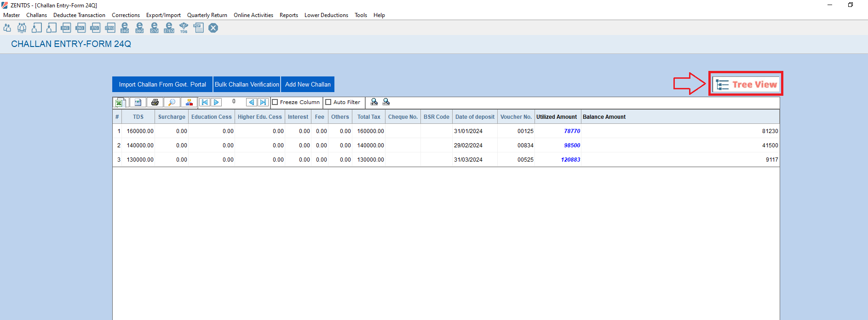Click the round X close-form toolbar icon
This screenshot has width=868, height=320.
pos(213,28)
